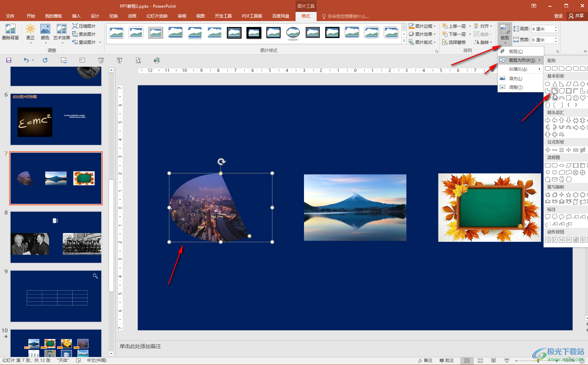Choose the home action button shape

[576, 240]
